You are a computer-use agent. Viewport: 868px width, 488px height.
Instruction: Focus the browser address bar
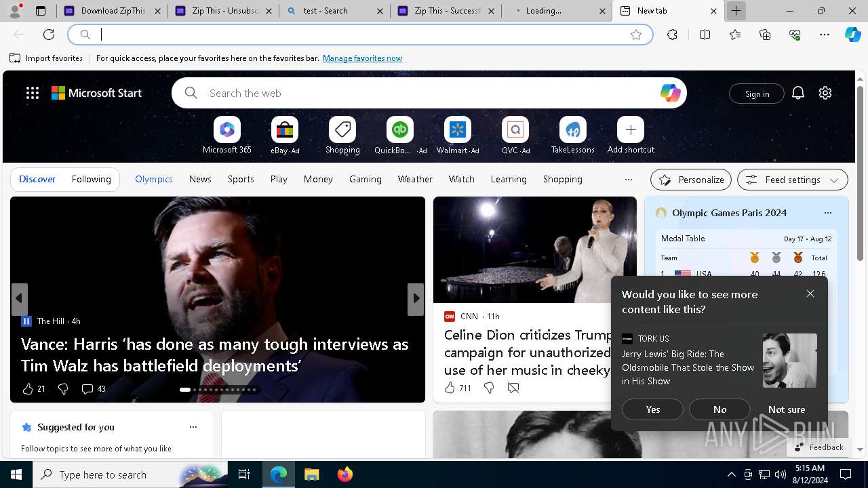click(360, 35)
